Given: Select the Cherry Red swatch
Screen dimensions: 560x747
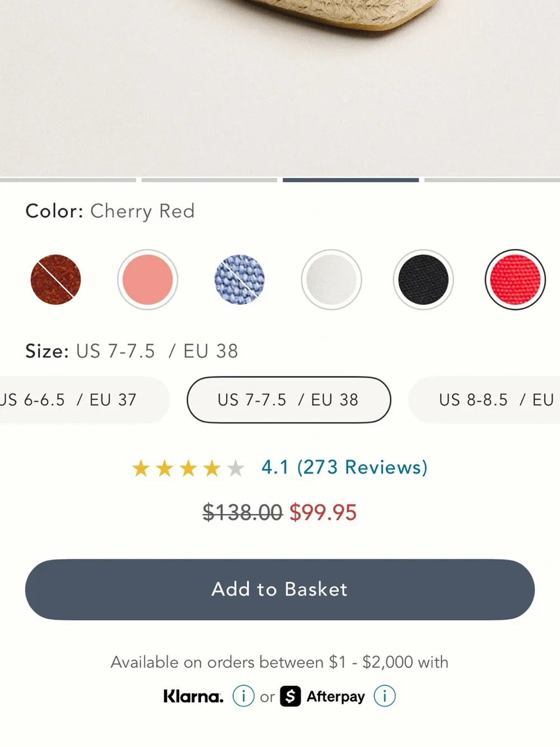Looking at the screenshot, I should (x=515, y=280).
